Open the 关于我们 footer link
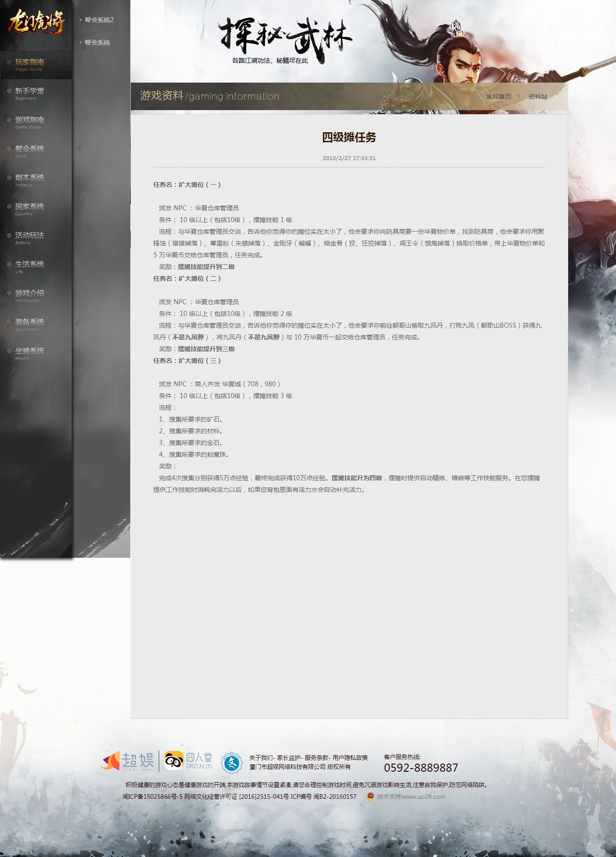Viewport: 616px width, 857px height. tap(261, 758)
